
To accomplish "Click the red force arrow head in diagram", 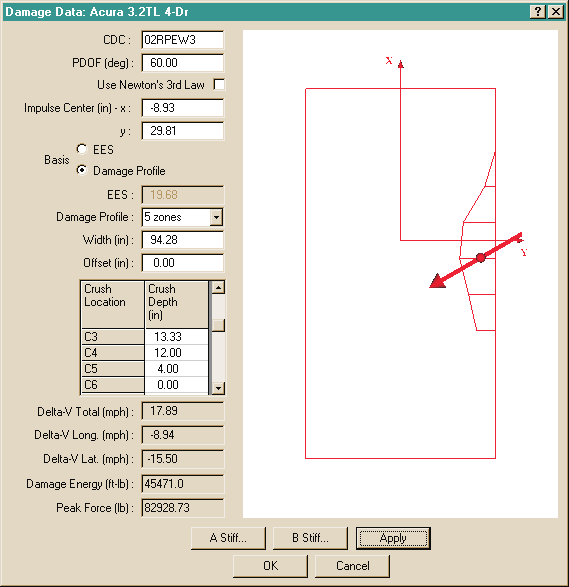I will 437,281.
